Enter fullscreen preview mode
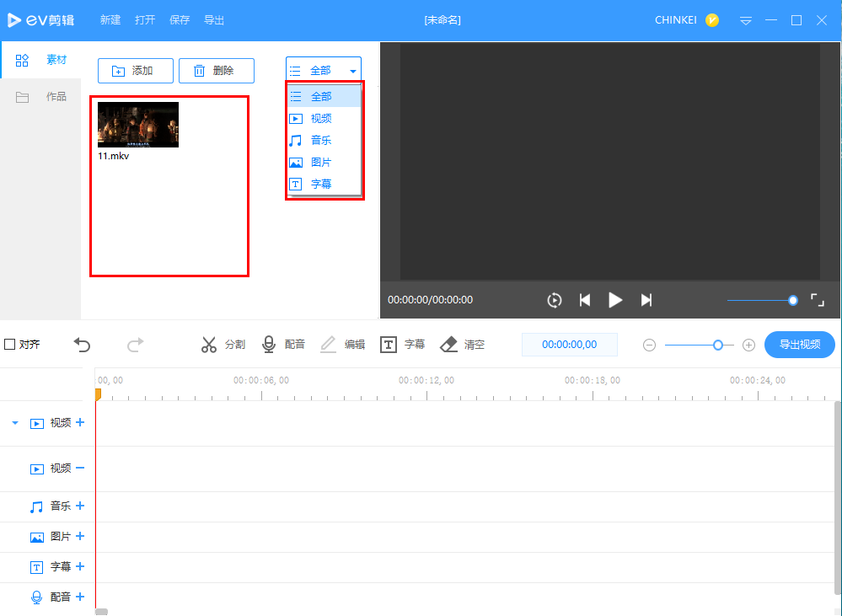 click(817, 300)
